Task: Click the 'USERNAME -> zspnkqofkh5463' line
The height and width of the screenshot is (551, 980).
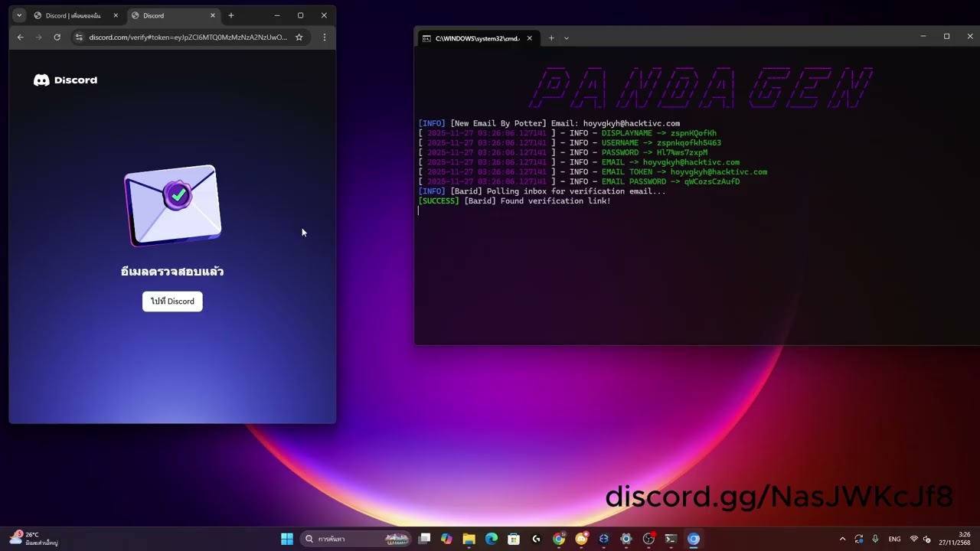Action: click(x=570, y=143)
